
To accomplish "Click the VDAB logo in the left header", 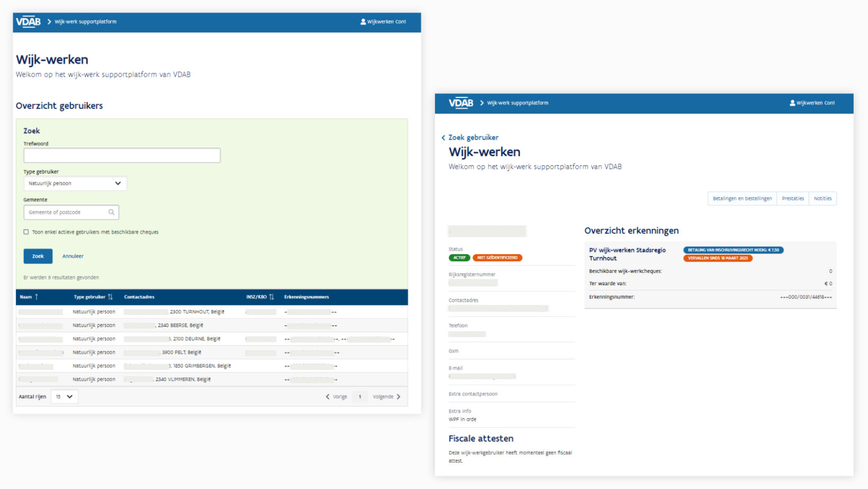I will pyautogui.click(x=28, y=21).
